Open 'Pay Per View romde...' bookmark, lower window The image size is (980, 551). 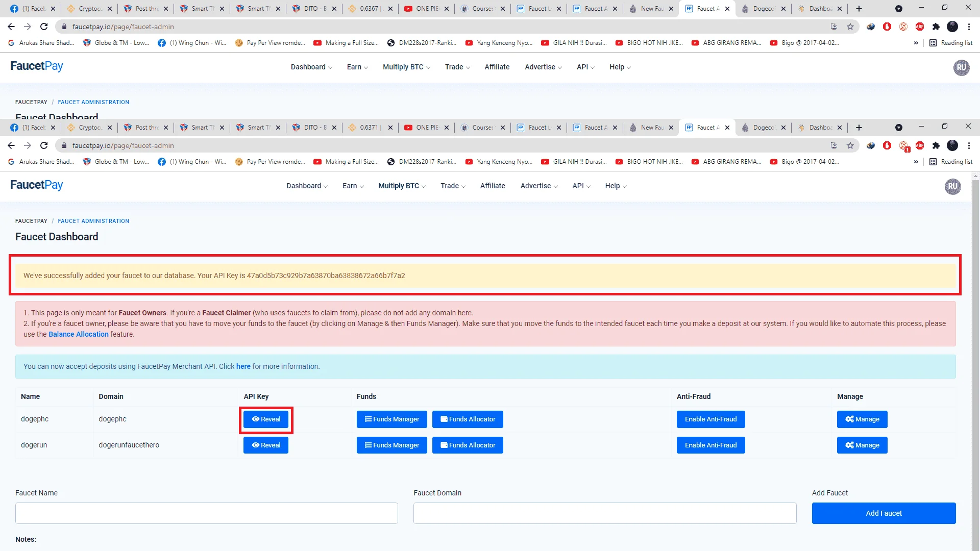click(x=271, y=162)
